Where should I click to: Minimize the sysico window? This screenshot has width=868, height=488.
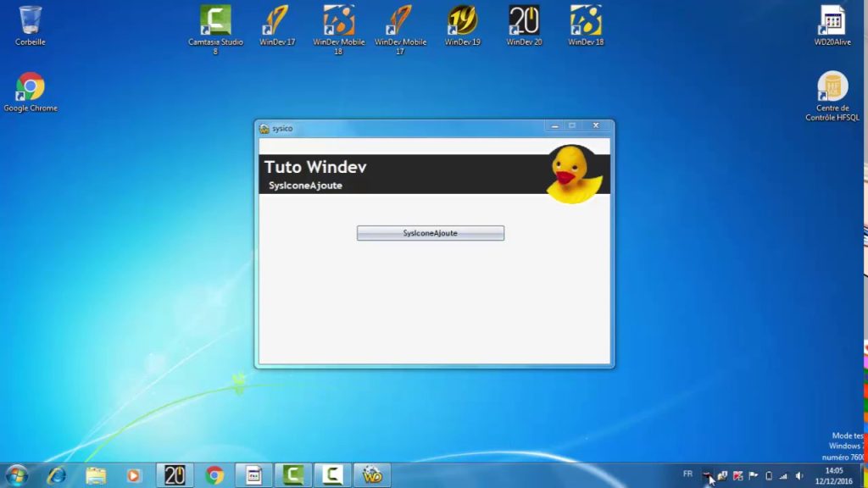[x=554, y=126]
